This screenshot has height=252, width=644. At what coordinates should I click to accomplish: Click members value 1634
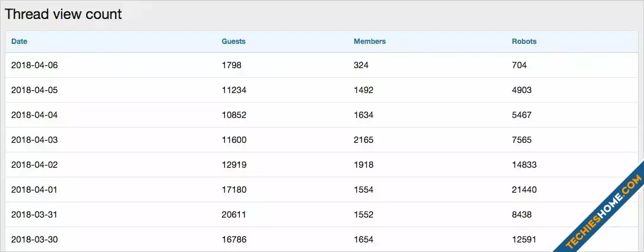(x=363, y=116)
